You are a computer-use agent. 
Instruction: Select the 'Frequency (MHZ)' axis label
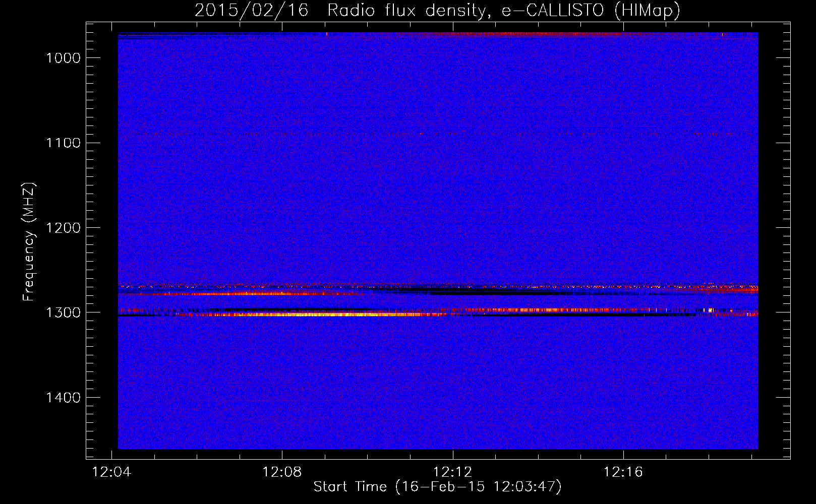pos(29,242)
